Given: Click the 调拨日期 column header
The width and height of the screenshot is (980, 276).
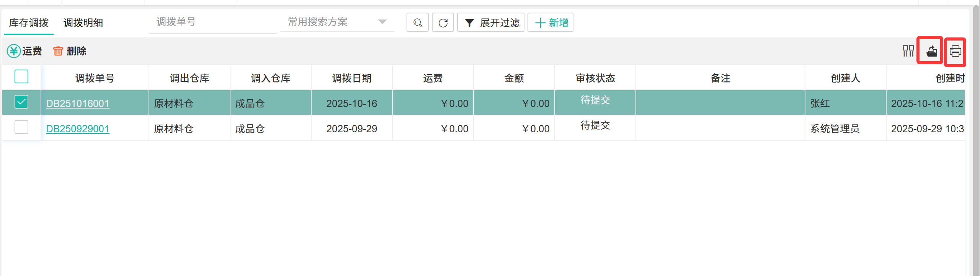Looking at the screenshot, I should 351,78.
